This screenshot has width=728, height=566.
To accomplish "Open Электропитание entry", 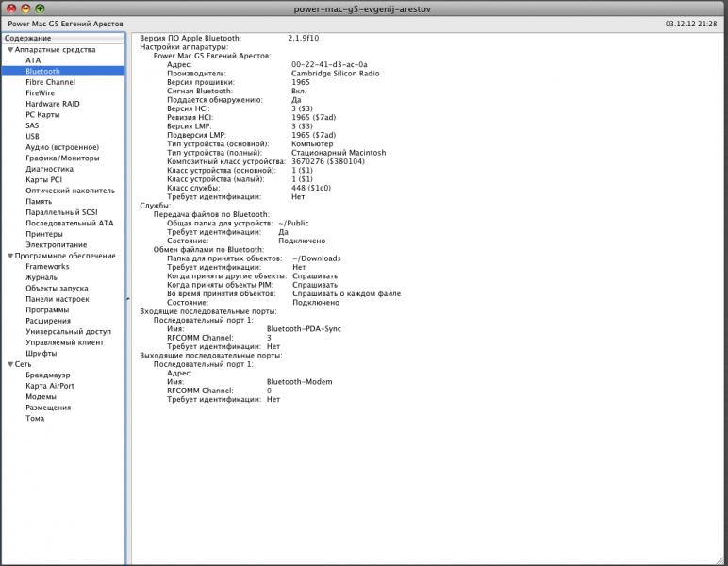I will [x=57, y=244].
